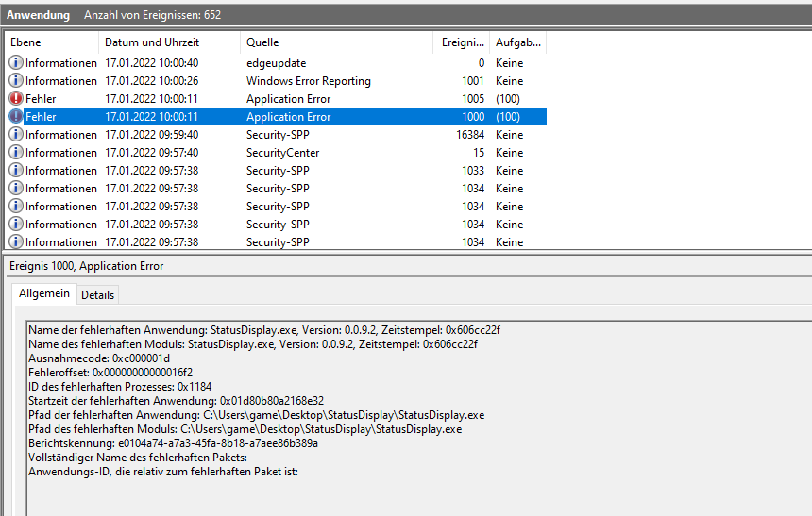Open the Allgemein tab
812x516 pixels.
click(44, 293)
